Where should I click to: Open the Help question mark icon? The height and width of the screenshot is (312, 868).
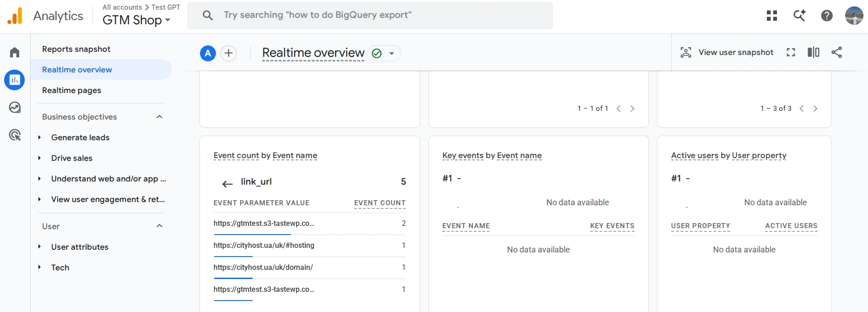click(x=827, y=16)
